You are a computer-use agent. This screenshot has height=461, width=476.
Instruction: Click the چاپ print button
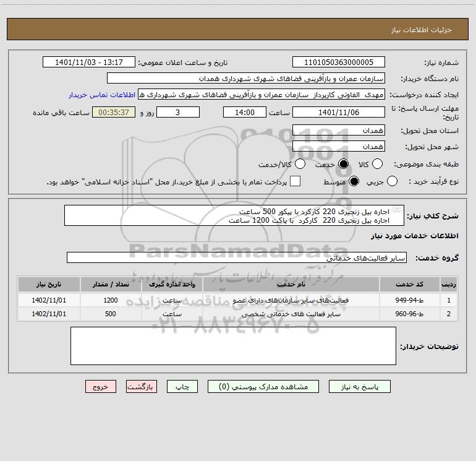[182, 387]
